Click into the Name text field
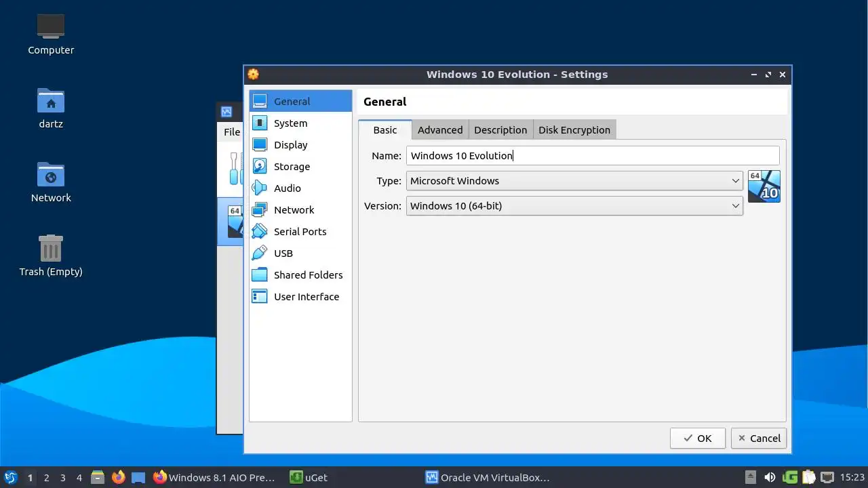 (x=593, y=155)
